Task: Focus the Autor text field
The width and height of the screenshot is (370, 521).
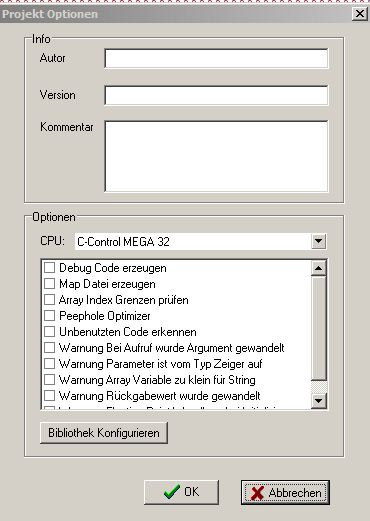Action: point(216,58)
